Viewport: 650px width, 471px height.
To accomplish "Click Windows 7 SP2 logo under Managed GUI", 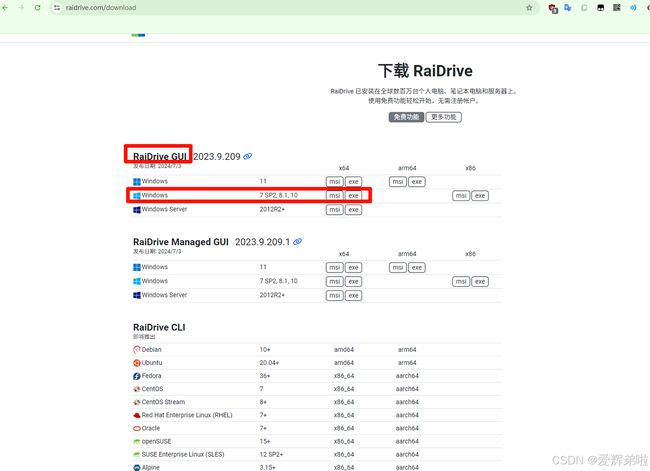I will tap(137, 281).
